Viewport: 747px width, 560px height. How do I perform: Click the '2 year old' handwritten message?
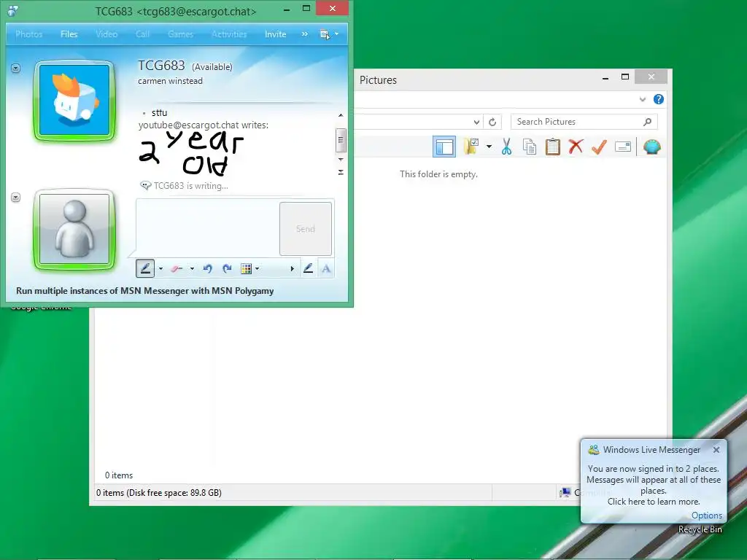coord(191,152)
